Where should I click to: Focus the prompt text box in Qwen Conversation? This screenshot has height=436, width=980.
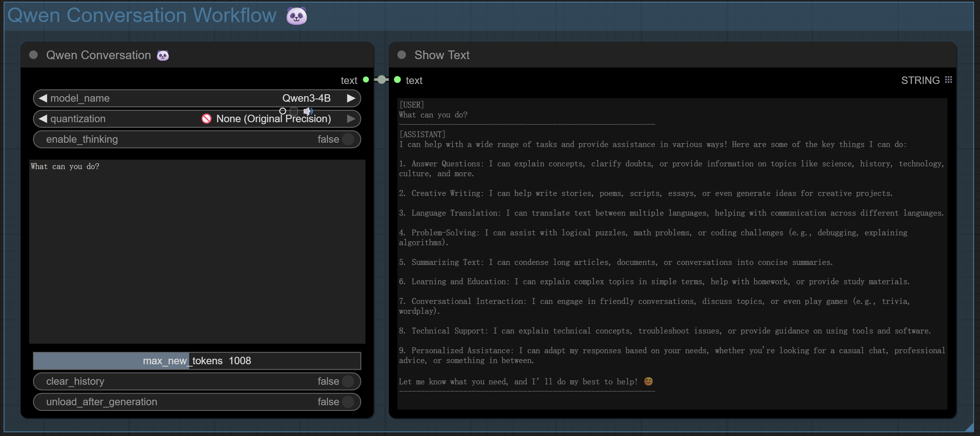click(197, 252)
